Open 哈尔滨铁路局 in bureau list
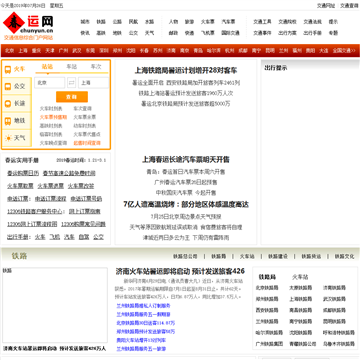 269,333
